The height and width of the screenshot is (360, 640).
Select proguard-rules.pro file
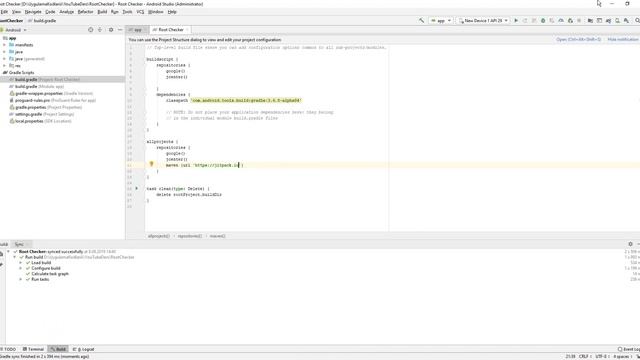pyautogui.click(x=55, y=100)
